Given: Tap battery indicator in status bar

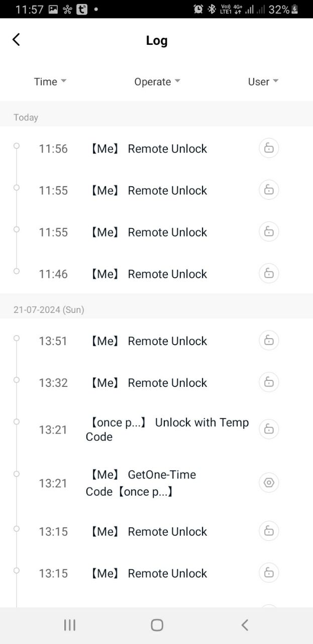Looking at the screenshot, I should (x=294, y=9).
